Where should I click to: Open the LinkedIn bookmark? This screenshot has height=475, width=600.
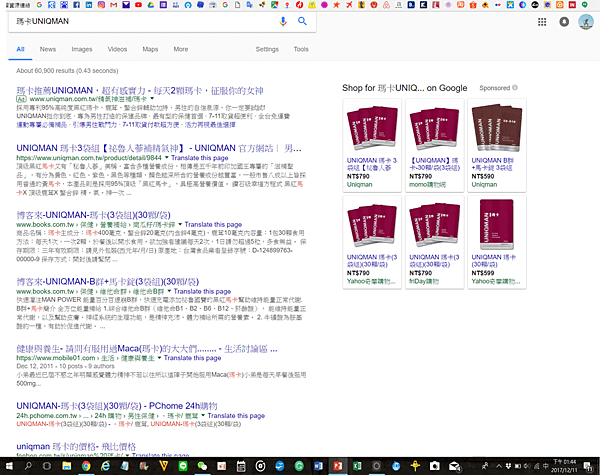(89, 5)
